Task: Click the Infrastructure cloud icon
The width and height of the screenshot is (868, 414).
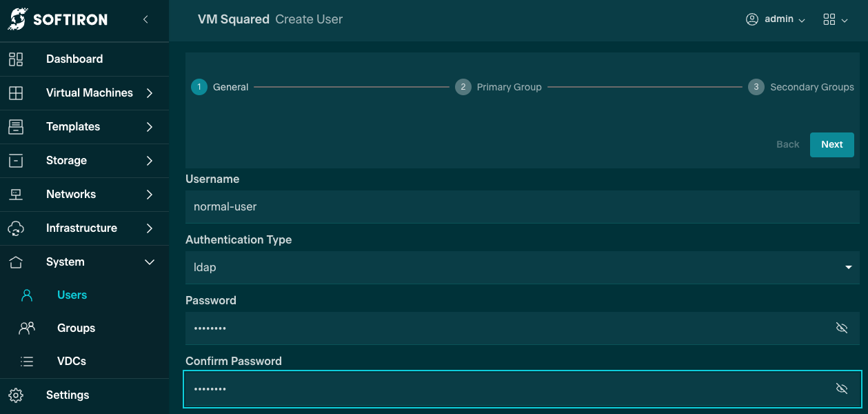Action: [x=16, y=228]
